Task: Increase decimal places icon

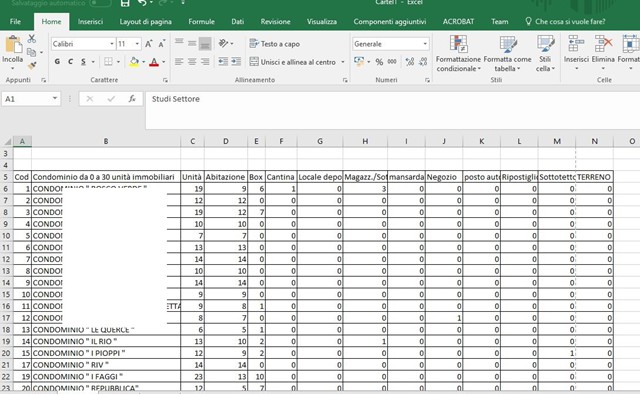Action: click(x=410, y=62)
